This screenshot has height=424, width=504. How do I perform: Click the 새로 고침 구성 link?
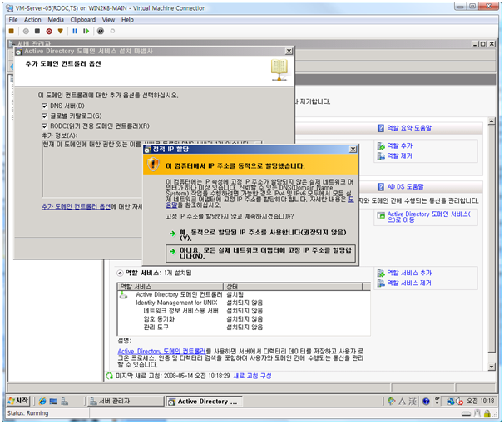point(252,376)
